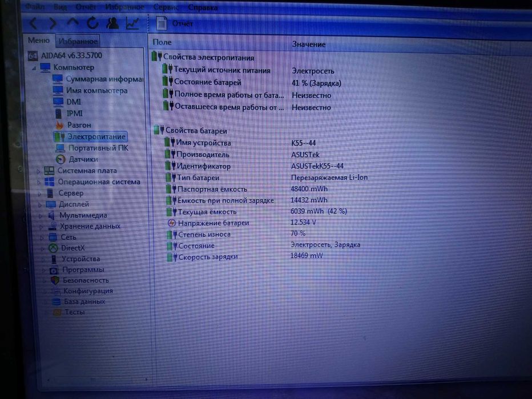Open the Сервис menu
This screenshot has height=399, width=532.
(166, 7)
